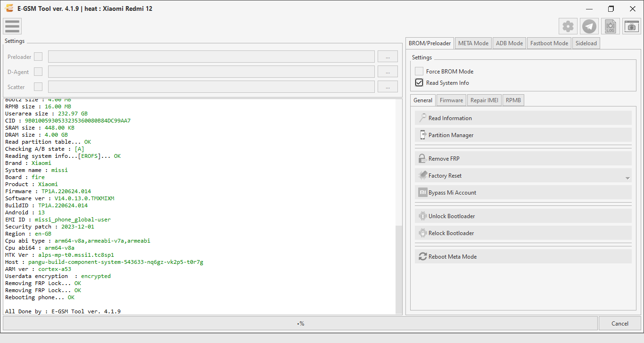The height and width of the screenshot is (343, 644).
Task: Browse for D-Agent file with ... button
Action: 388,72
